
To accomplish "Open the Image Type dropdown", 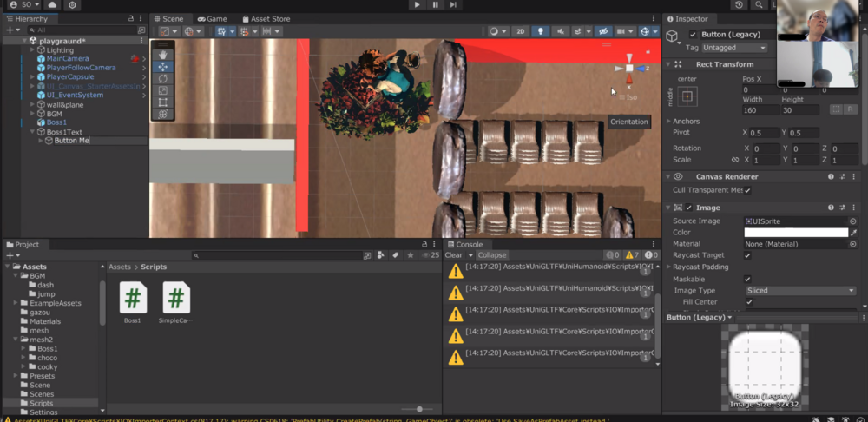I will (x=799, y=291).
